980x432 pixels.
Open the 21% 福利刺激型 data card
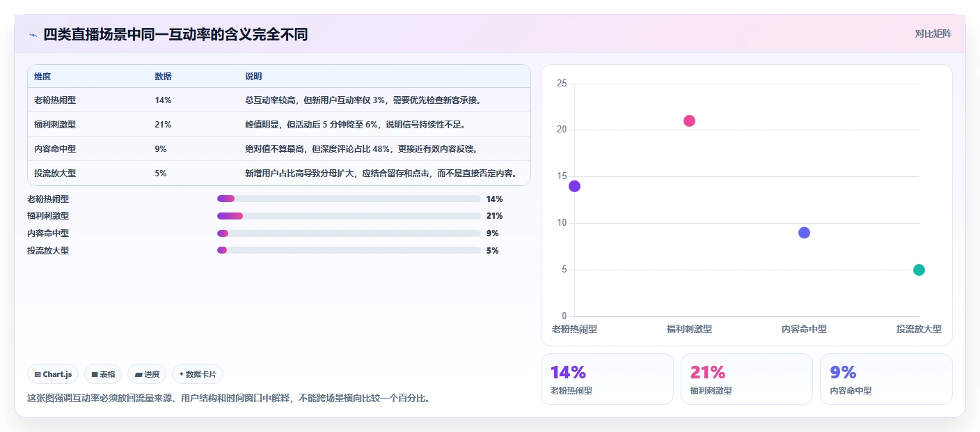pos(747,379)
